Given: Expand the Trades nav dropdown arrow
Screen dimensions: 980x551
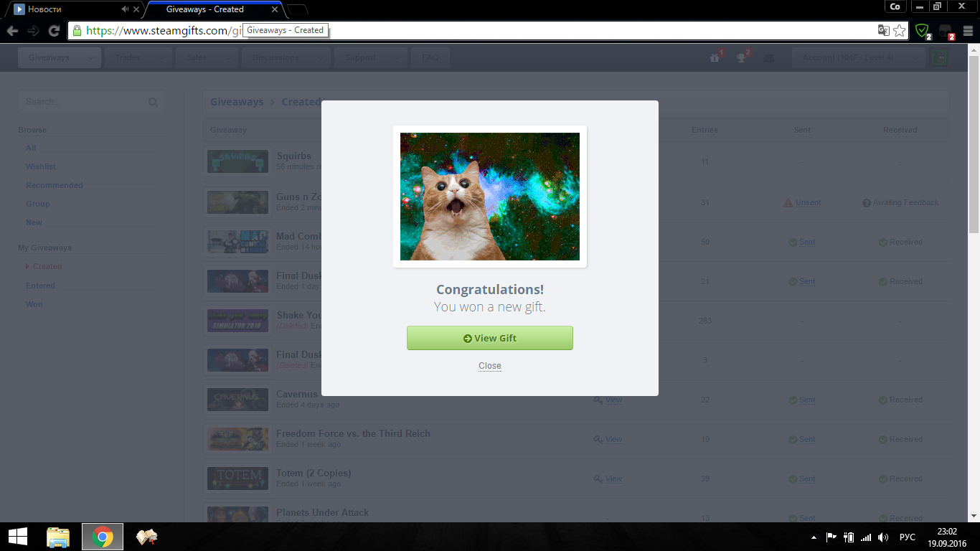Looking at the screenshot, I should [x=163, y=58].
